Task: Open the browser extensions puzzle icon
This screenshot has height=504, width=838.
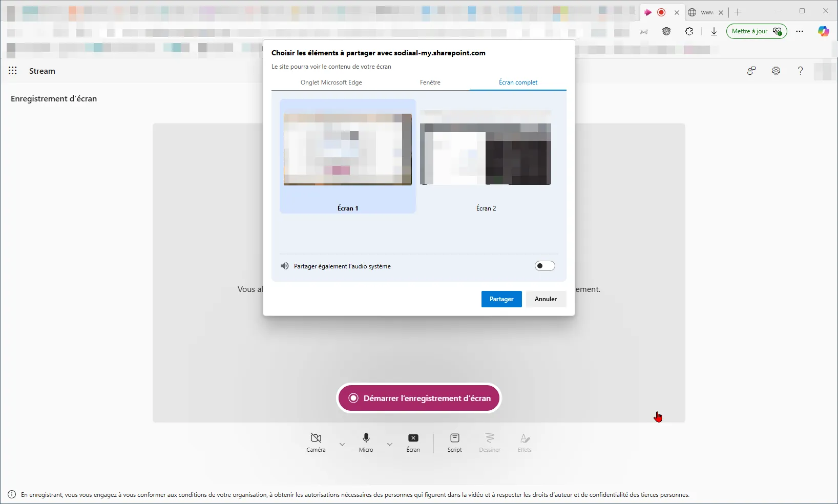Action: (x=689, y=31)
